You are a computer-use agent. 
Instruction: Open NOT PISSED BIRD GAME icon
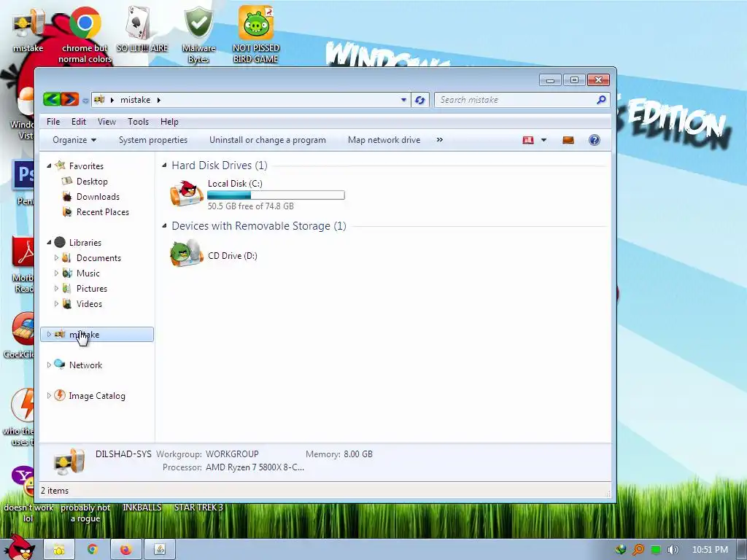point(256,34)
